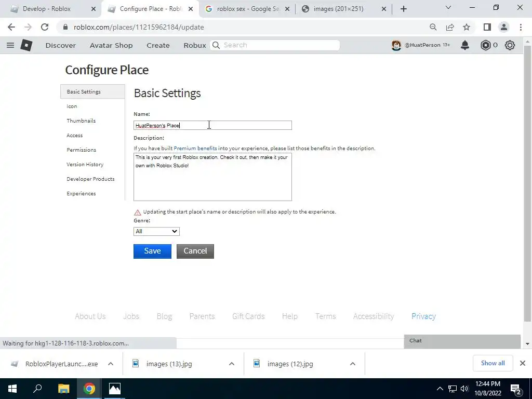The height and width of the screenshot is (399, 532).
Task: Open Photos app from taskbar
Action: coord(115,389)
